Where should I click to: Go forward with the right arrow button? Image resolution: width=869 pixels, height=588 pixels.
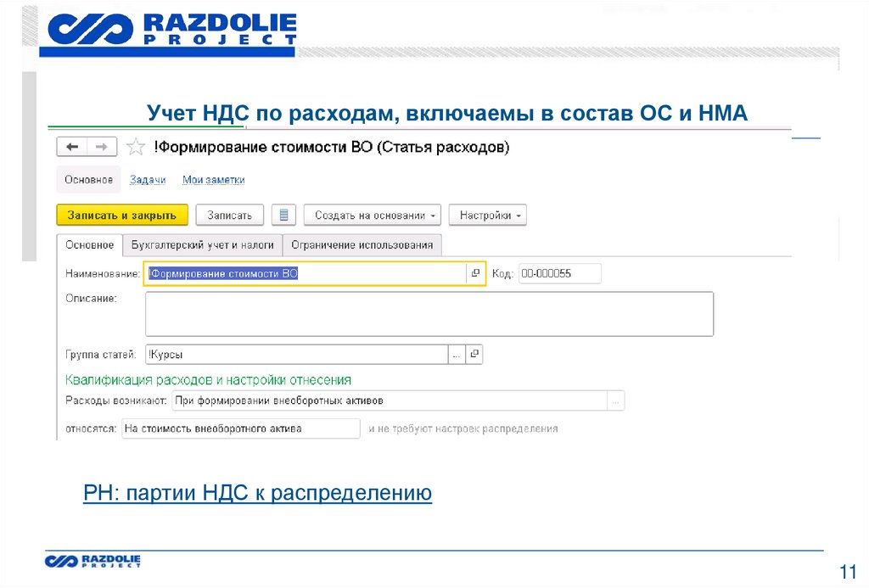[102, 147]
